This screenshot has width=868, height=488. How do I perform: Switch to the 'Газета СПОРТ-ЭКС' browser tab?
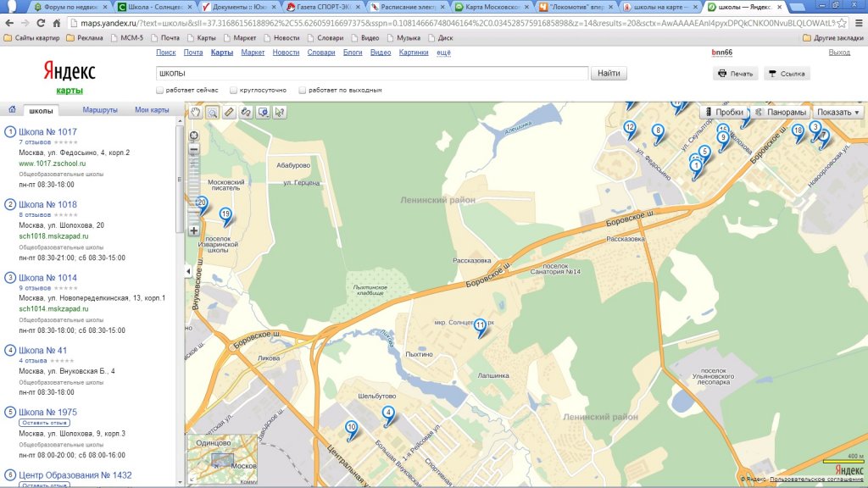click(324, 7)
